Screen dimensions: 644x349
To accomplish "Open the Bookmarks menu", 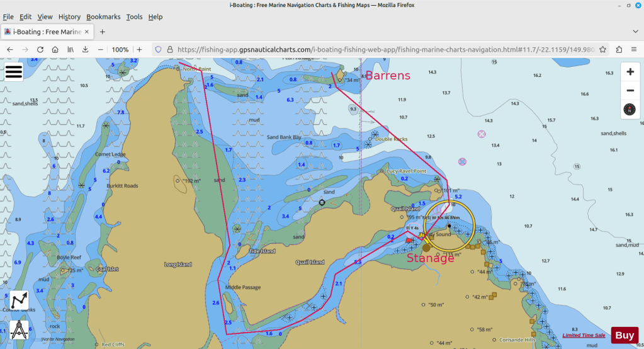I will coord(103,17).
